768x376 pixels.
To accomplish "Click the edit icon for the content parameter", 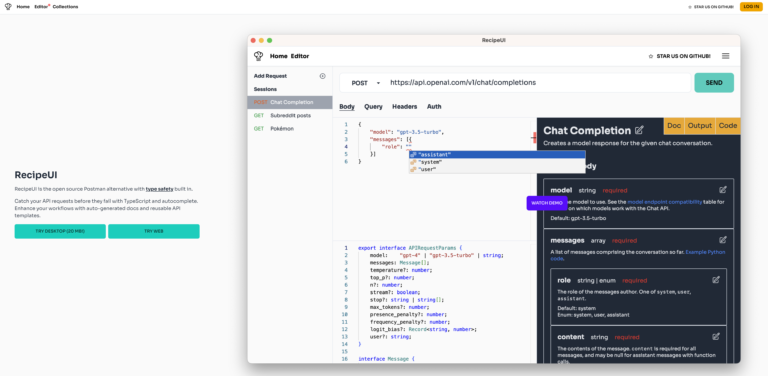I will pyautogui.click(x=716, y=336).
